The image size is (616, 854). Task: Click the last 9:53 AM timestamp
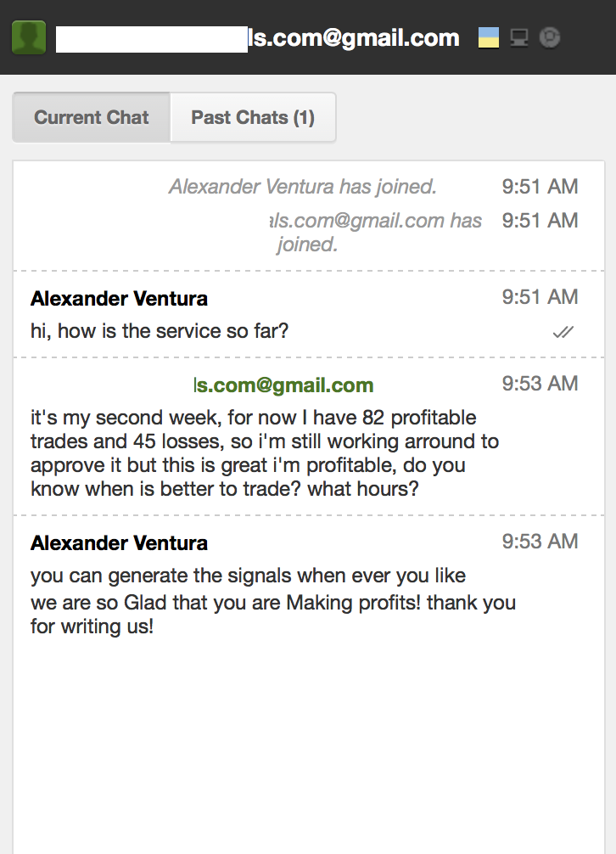(x=540, y=542)
